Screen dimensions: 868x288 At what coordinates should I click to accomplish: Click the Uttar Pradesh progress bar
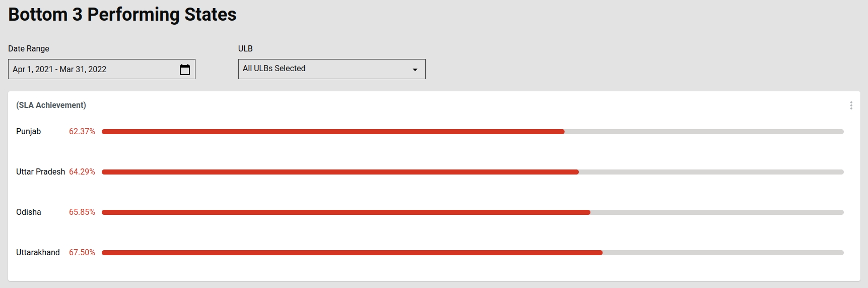(x=340, y=172)
